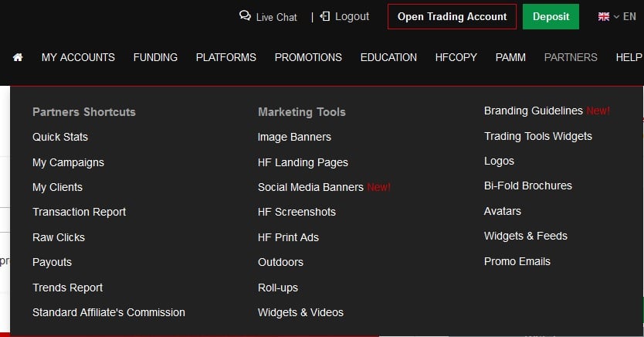
Task: Open My Campaigns
Action: pos(68,162)
